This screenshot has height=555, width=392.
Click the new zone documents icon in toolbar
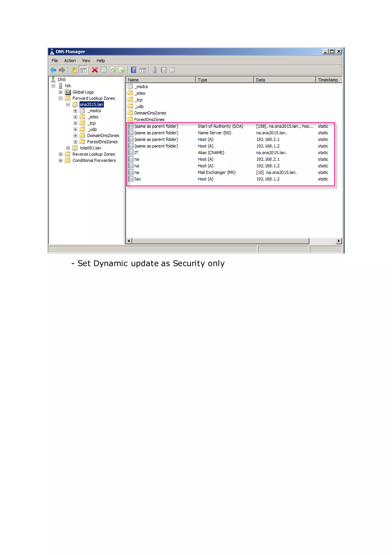tap(172, 70)
